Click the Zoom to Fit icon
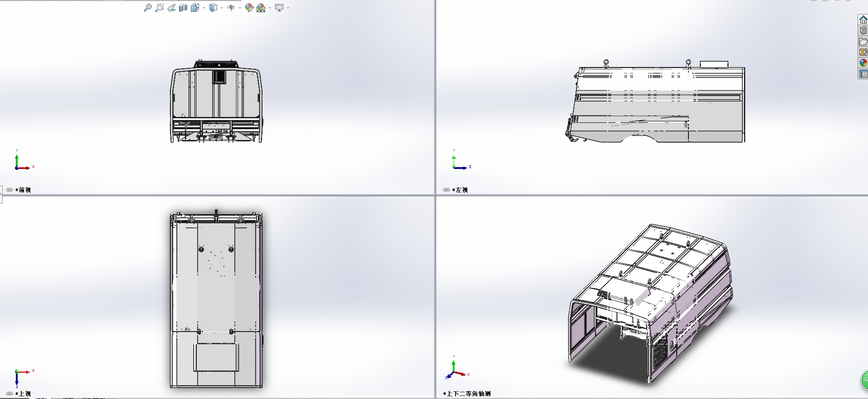This screenshot has height=399, width=868. (x=147, y=8)
